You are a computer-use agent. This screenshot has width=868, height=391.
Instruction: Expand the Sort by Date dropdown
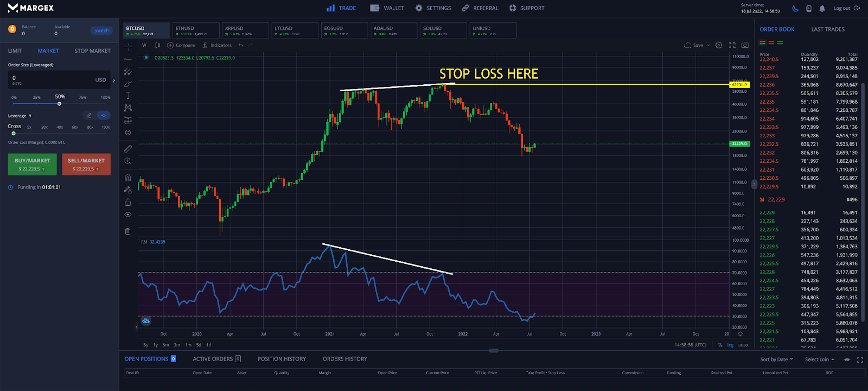(776, 360)
